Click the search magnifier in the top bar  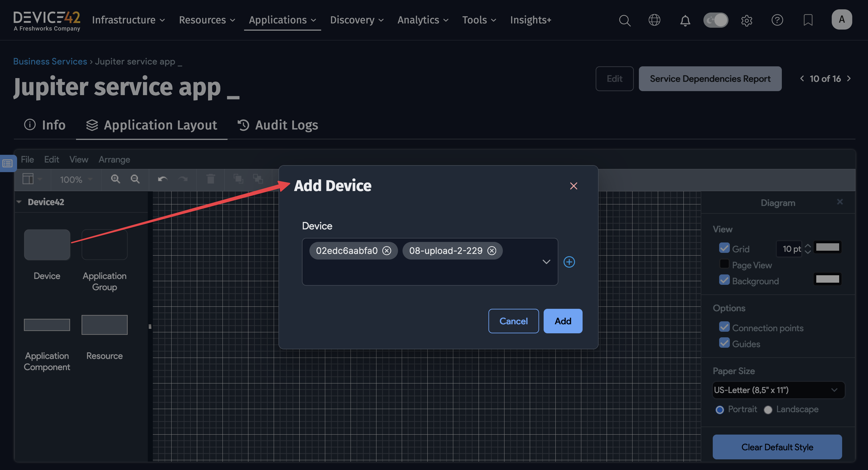coord(625,20)
